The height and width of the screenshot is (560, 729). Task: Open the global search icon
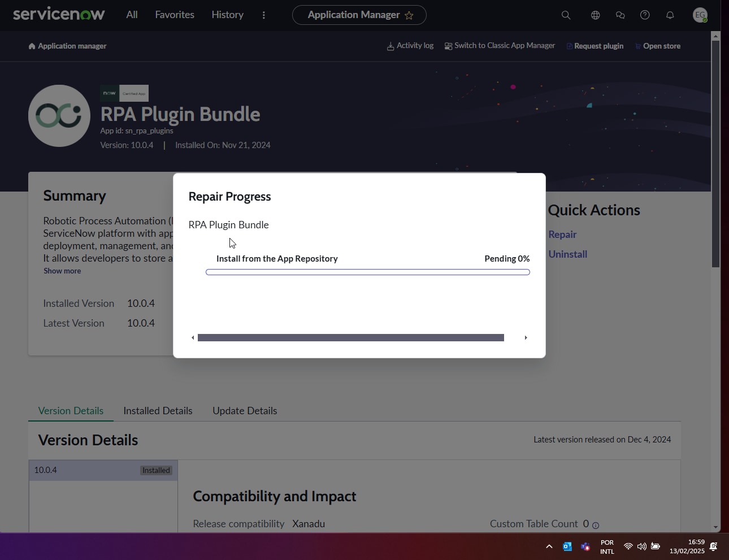566,15
